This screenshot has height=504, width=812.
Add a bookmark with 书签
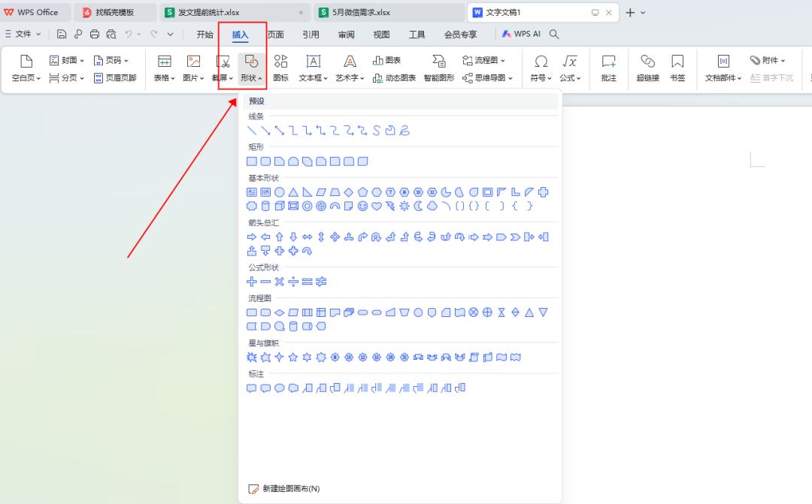coord(677,68)
